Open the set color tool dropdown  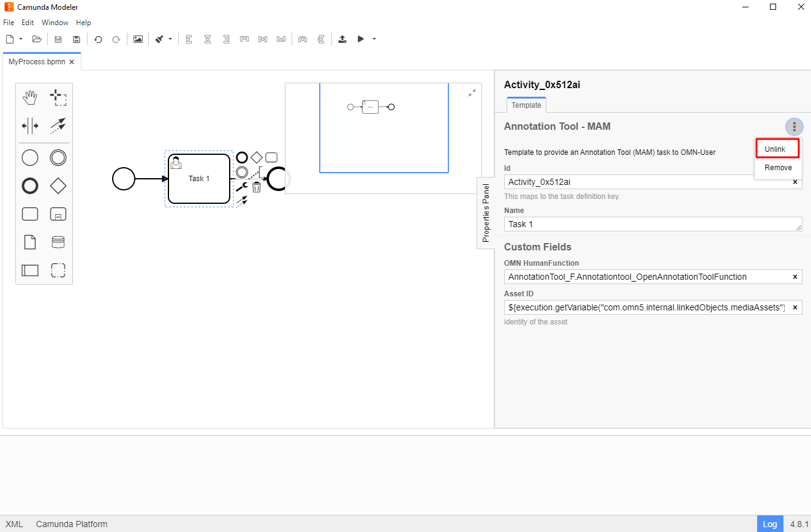170,39
